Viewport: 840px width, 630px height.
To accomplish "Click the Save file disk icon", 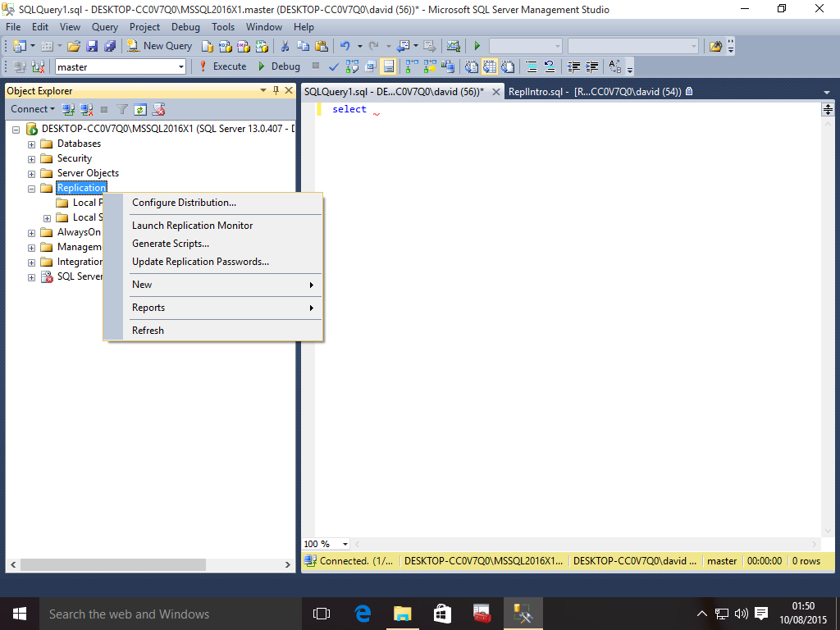I will point(92,46).
